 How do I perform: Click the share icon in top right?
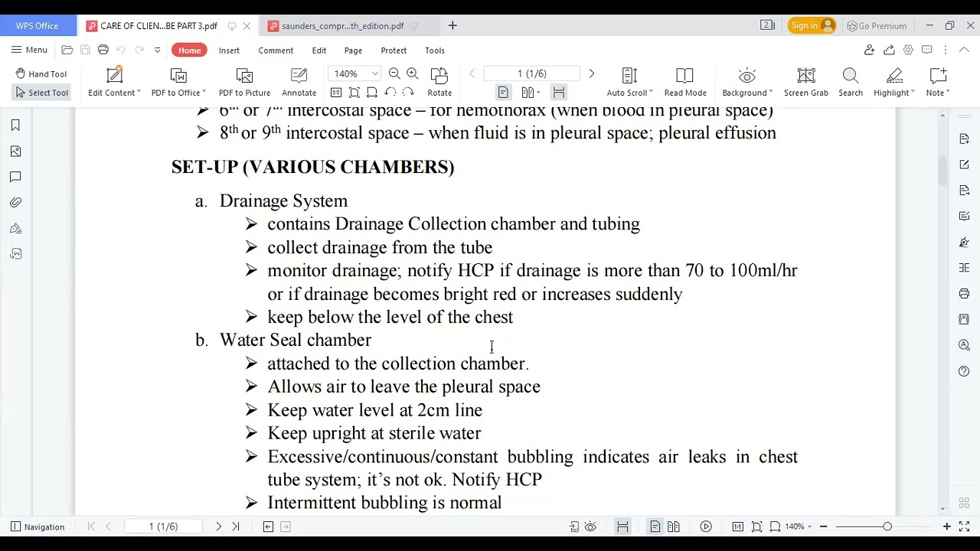click(x=889, y=50)
